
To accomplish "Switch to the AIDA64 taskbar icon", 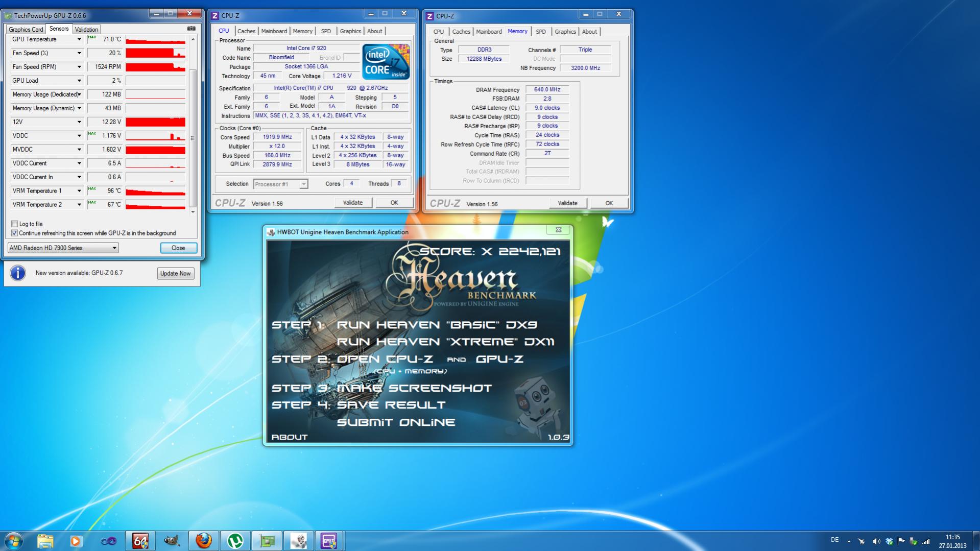I will (140, 541).
